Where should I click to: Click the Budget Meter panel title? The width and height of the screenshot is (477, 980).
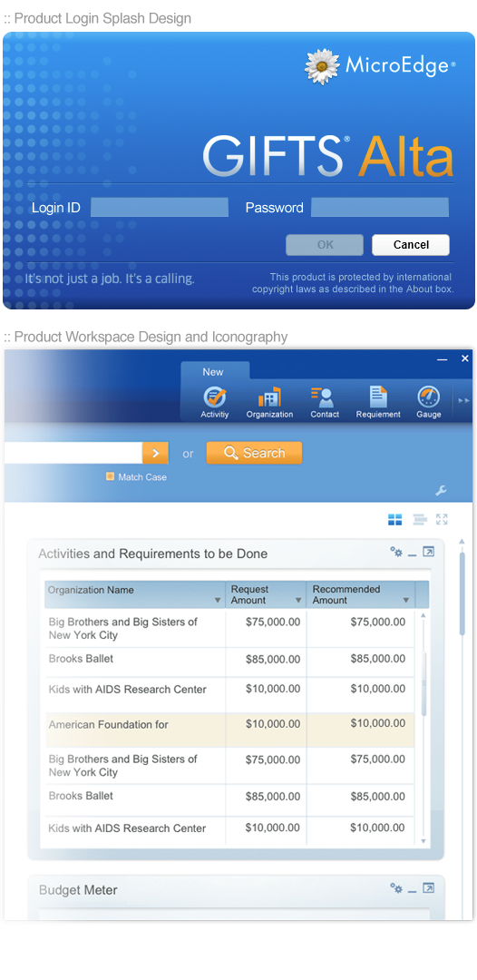point(78,890)
